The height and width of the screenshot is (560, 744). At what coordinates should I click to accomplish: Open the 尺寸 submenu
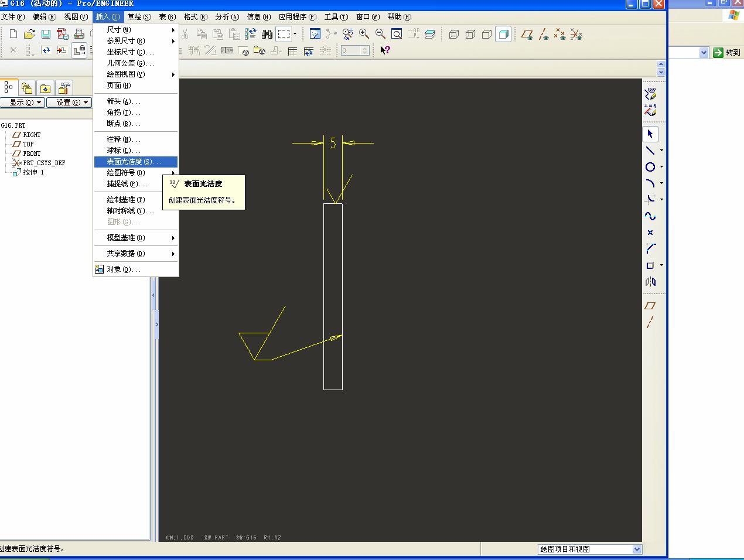tap(136, 30)
